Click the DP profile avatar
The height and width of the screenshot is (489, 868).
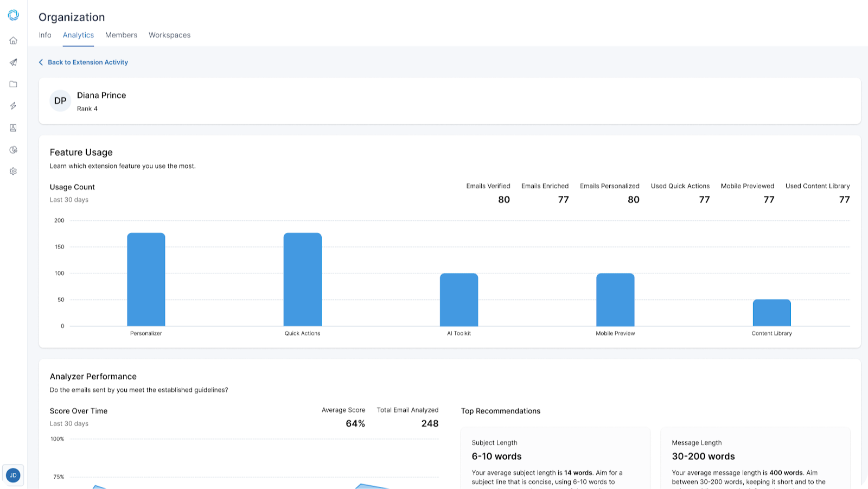60,101
